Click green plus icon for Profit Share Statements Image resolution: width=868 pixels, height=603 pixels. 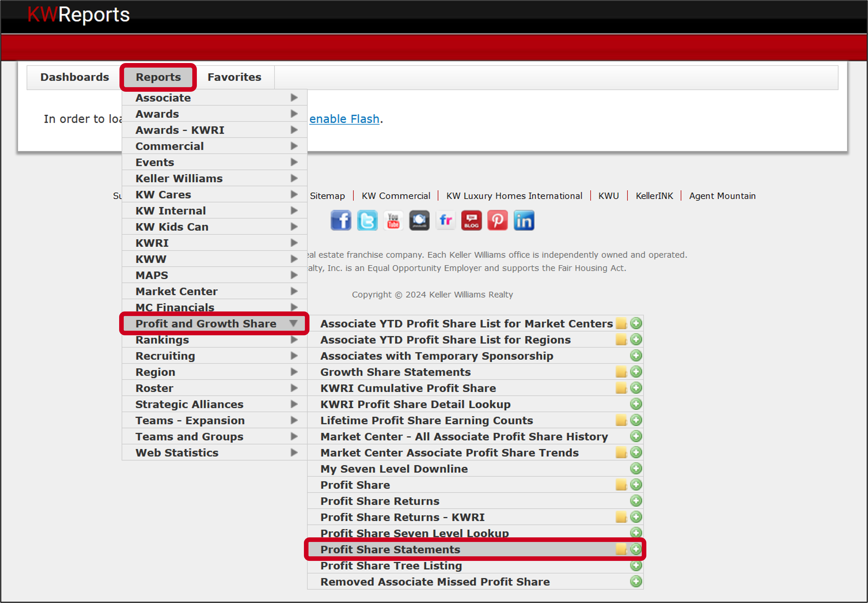pos(636,549)
